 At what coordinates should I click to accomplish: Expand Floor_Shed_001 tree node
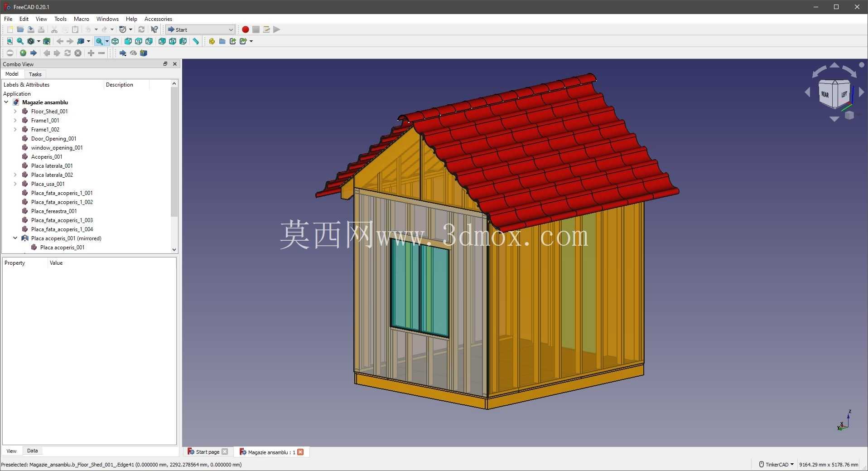(15, 111)
